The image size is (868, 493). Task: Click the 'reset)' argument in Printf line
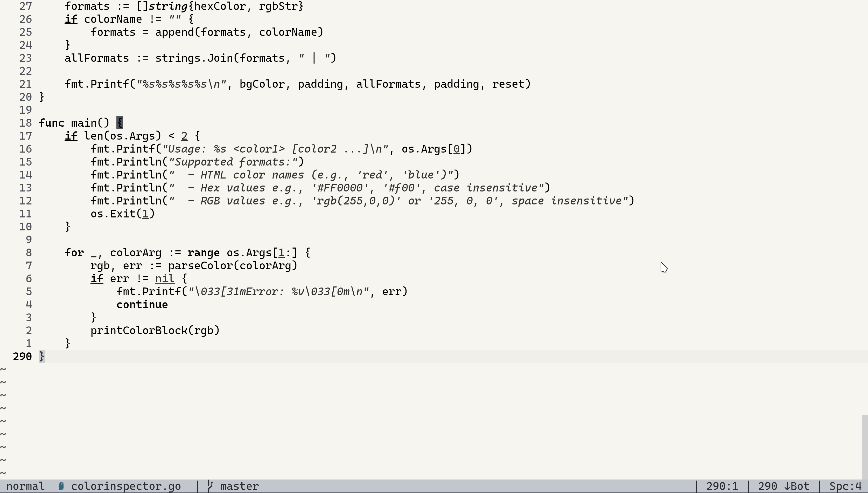pyautogui.click(x=512, y=84)
